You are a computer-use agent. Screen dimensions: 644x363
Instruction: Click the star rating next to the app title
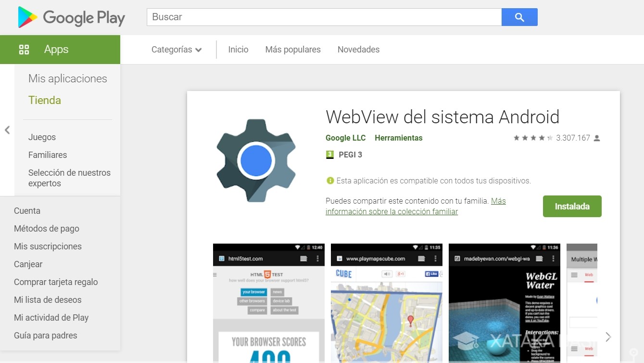[x=533, y=137]
